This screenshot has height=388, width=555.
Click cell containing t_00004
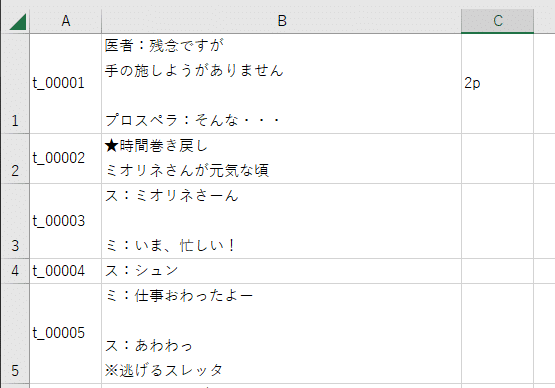[65, 271]
